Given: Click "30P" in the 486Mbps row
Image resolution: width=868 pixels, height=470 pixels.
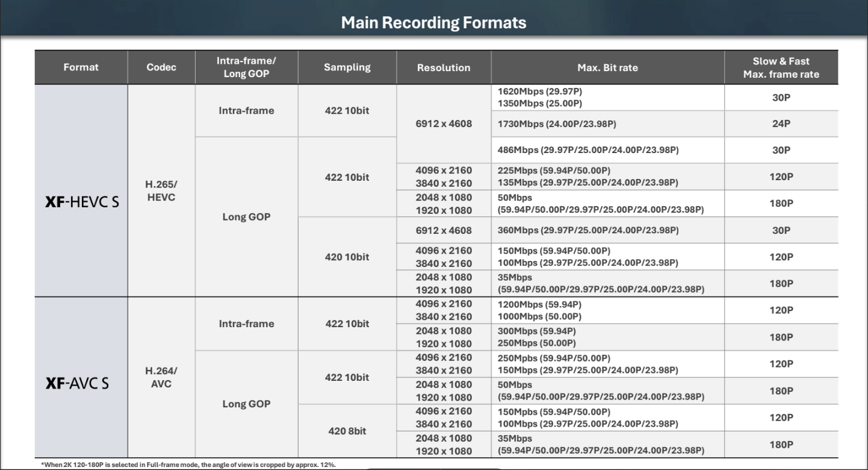Looking at the screenshot, I should (x=781, y=150).
